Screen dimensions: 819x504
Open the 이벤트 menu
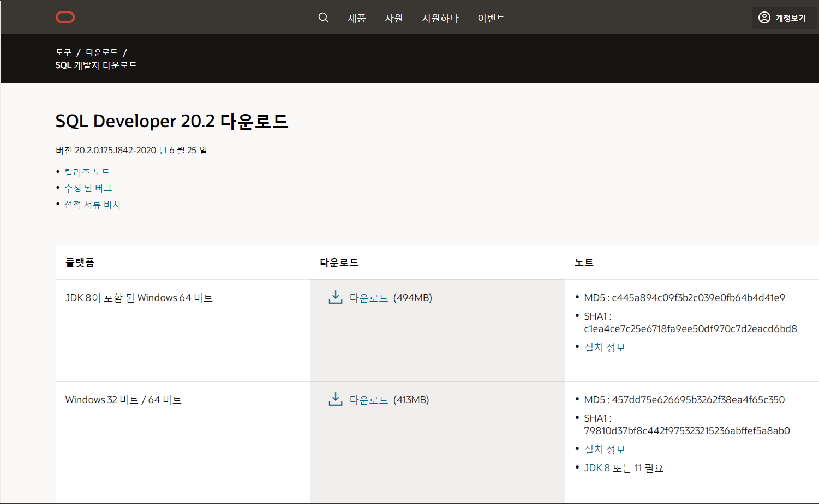click(491, 18)
